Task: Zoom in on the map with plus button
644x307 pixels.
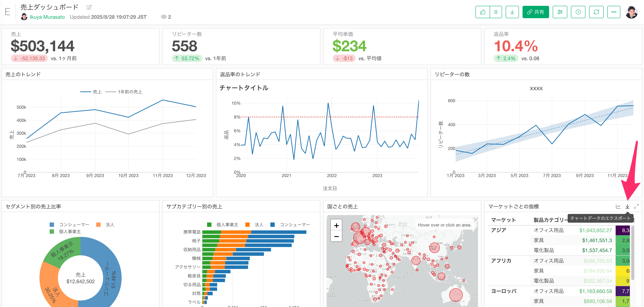Action: pyautogui.click(x=336, y=226)
